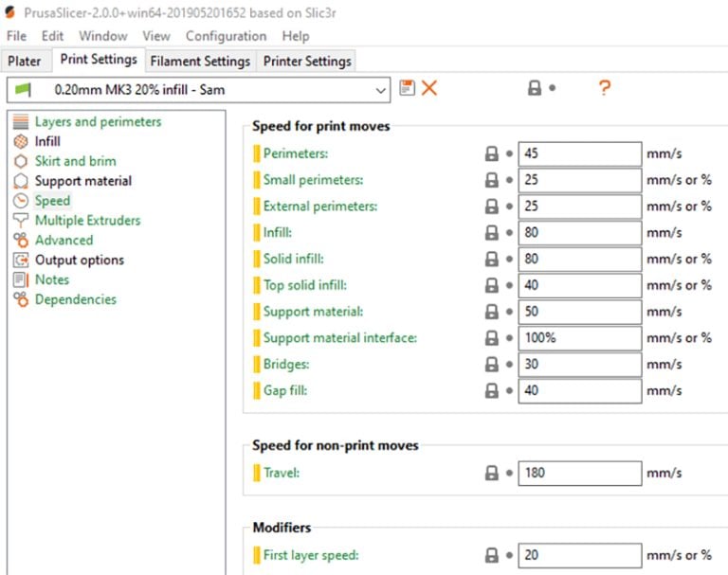The height and width of the screenshot is (575, 728).
Task: Click the lock icon in Solid infill row
Action: [x=492, y=259]
